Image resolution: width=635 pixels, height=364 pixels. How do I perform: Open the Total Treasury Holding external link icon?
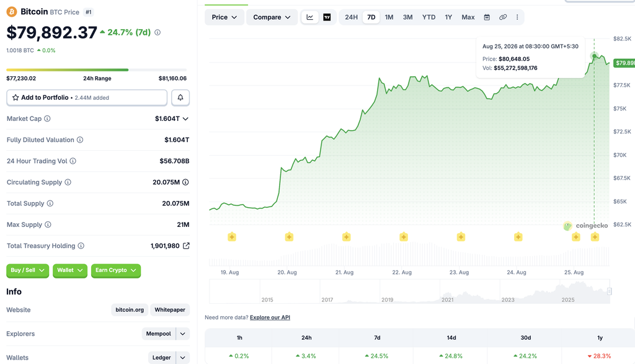pyautogui.click(x=186, y=246)
